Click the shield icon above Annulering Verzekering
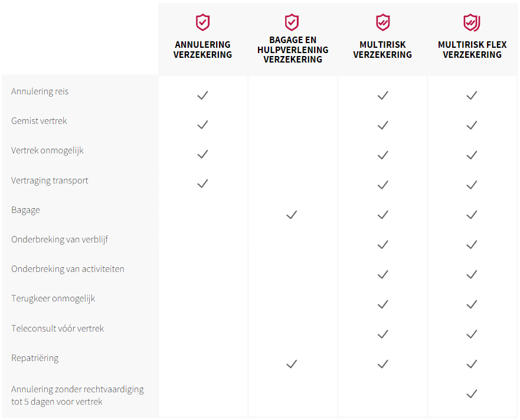Viewport: 520px width, 420px height. pos(202,22)
